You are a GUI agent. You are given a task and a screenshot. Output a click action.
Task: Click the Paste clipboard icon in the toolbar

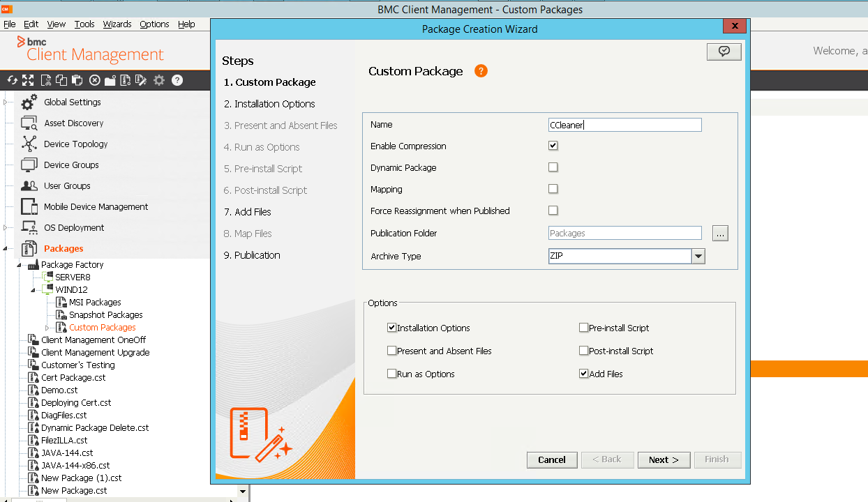[x=77, y=80]
